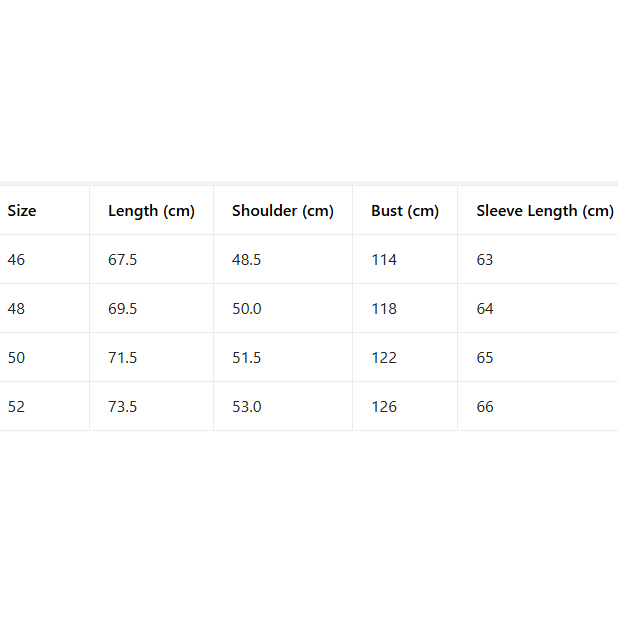Click the Shoulder (cm) column header

pyautogui.click(x=282, y=211)
